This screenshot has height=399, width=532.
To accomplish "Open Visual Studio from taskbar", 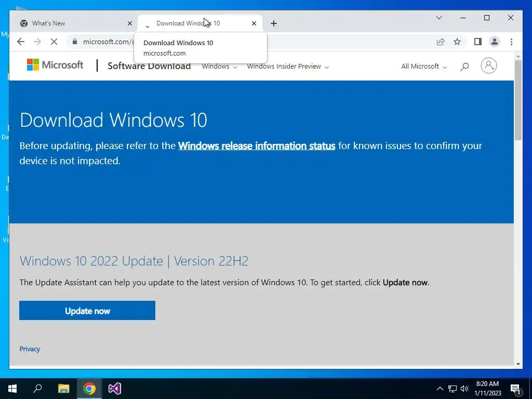I will pyautogui.click(x=115, y=389).
